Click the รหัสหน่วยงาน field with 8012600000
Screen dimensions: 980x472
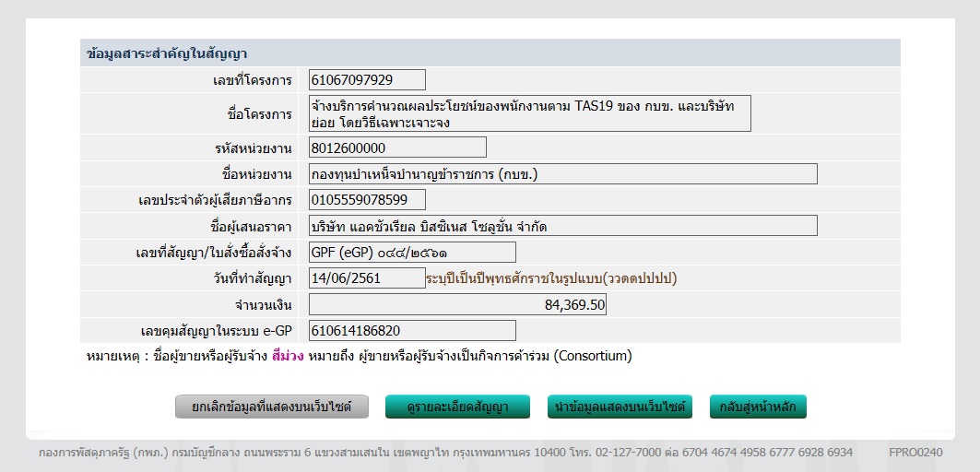click(x=397, y=147)
